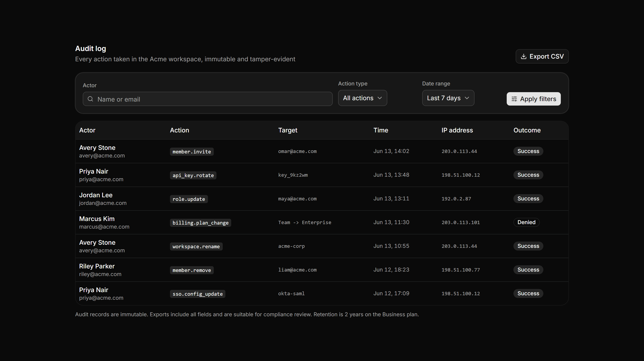
Task: Select the billing.plan_change action tag
Action: click(201, 223)
